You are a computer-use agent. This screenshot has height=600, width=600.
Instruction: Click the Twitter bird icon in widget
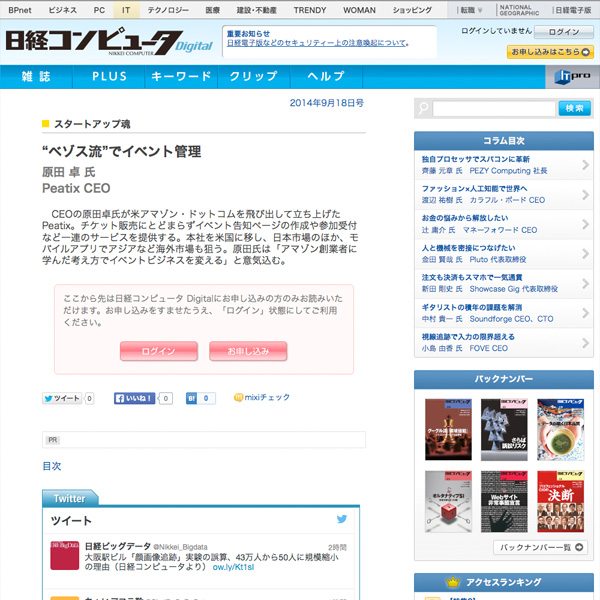[342, 519]
